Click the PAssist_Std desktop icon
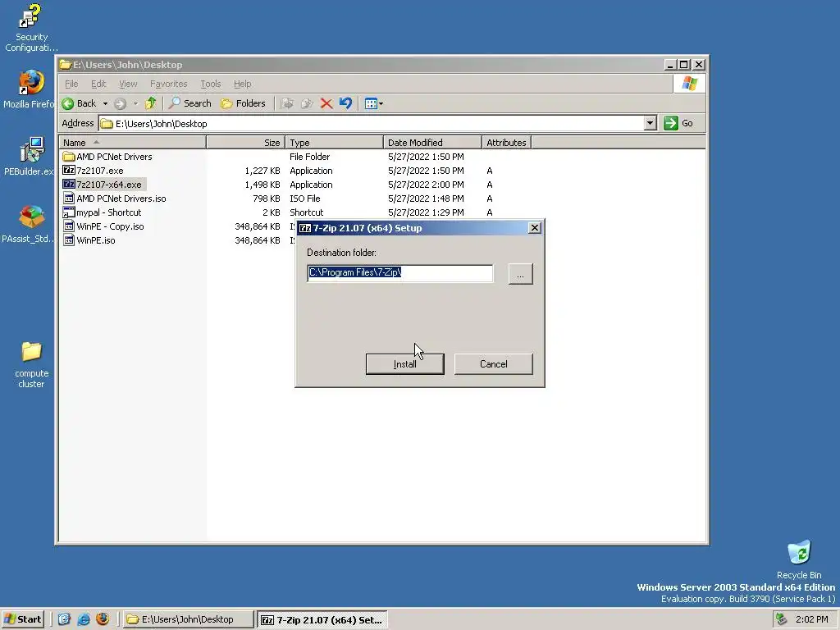 29,224
